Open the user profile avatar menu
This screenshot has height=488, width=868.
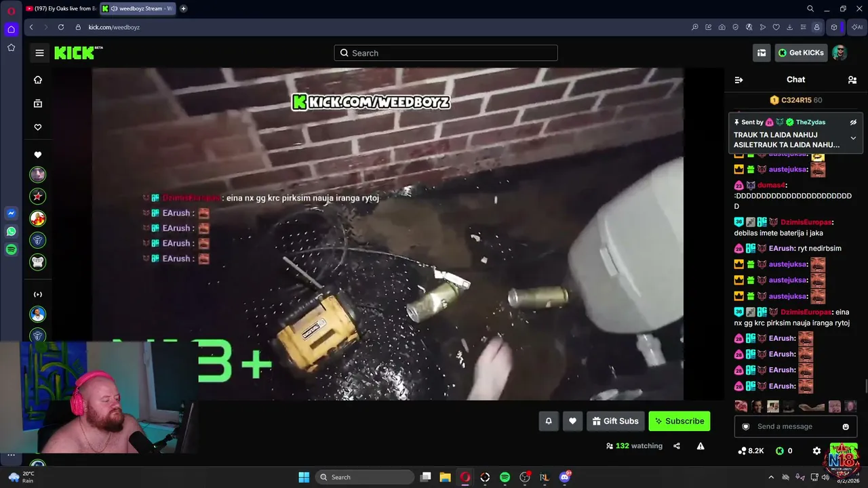coord(840,53)
